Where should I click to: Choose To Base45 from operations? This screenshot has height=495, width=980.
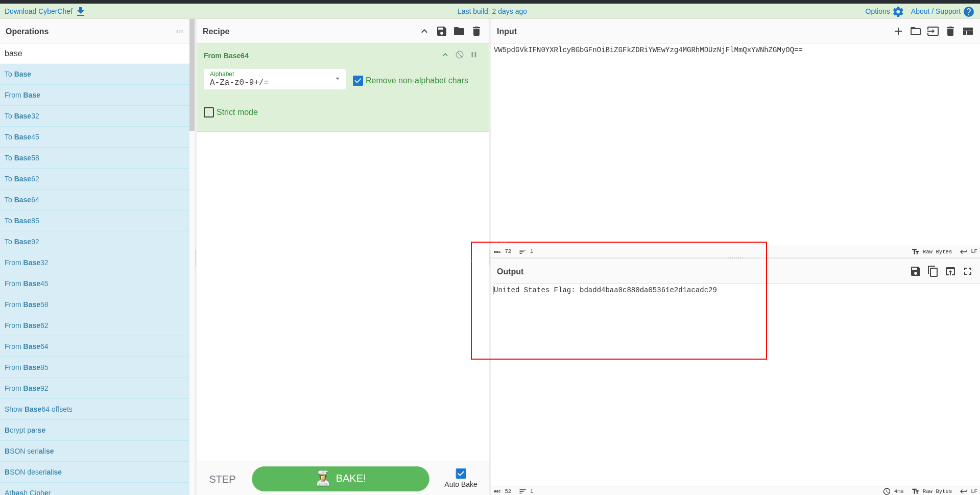[95, 137]
